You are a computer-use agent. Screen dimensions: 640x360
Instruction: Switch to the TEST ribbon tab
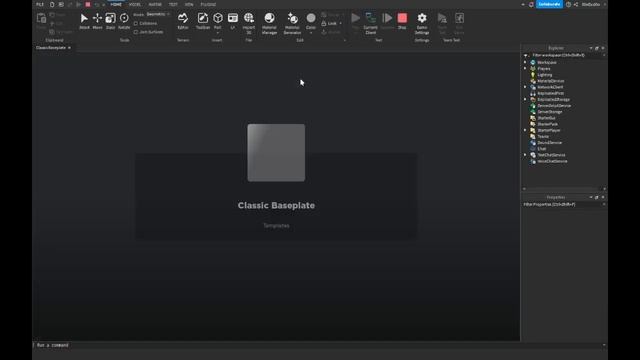(x=173, y=4)
